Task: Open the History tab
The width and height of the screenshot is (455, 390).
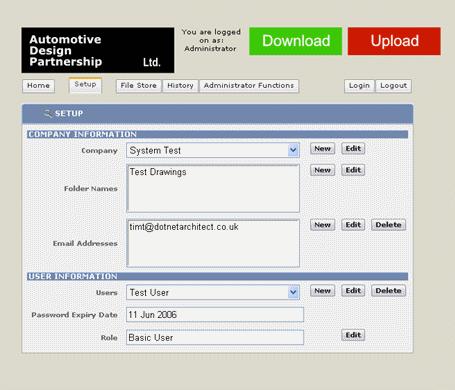Action: (x=180, y=86)
